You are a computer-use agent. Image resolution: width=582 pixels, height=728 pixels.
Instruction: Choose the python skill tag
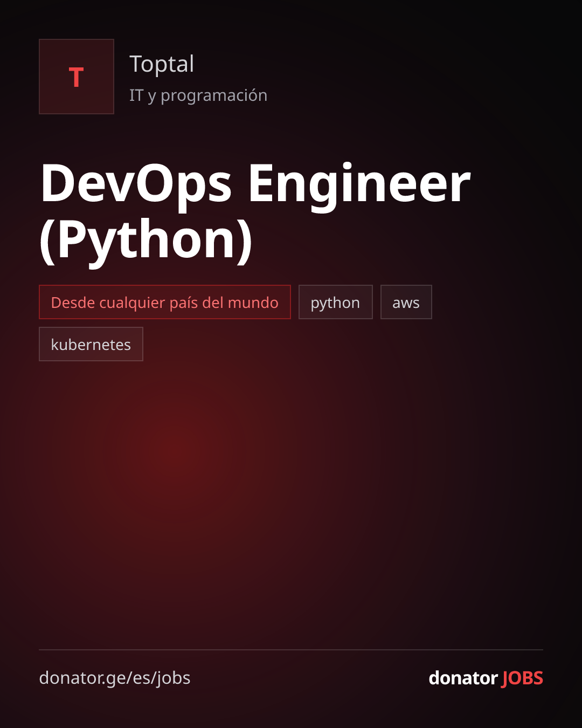pyautogui.click(x=336, y=302)
